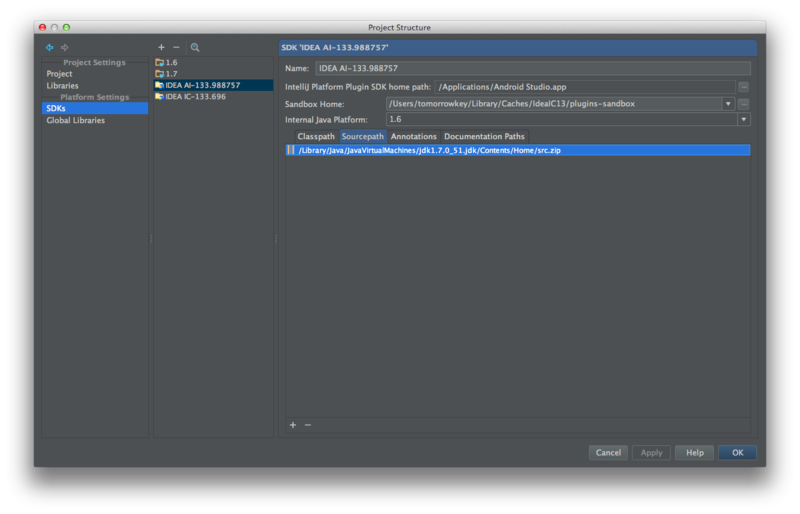
Task: Click the icon of IDEA AI-133.988757
Action: point(160,85)
